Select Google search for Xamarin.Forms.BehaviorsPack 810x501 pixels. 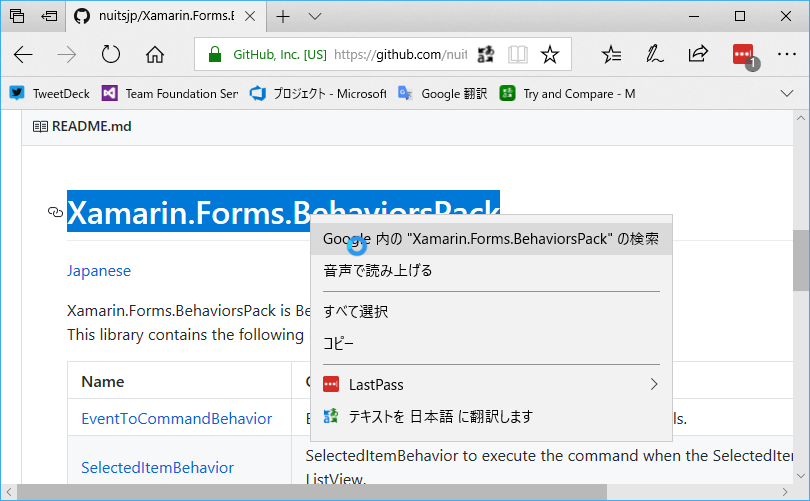tap(491, 239)
